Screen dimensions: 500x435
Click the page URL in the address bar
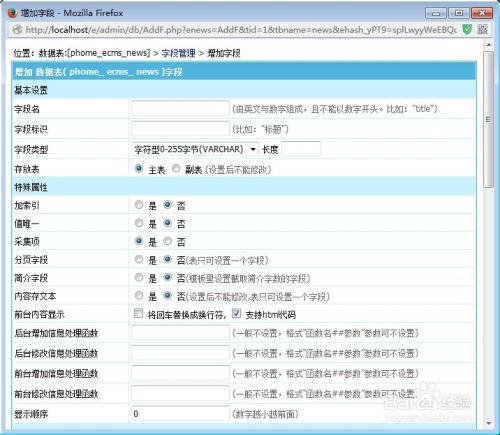pos(241,30)
